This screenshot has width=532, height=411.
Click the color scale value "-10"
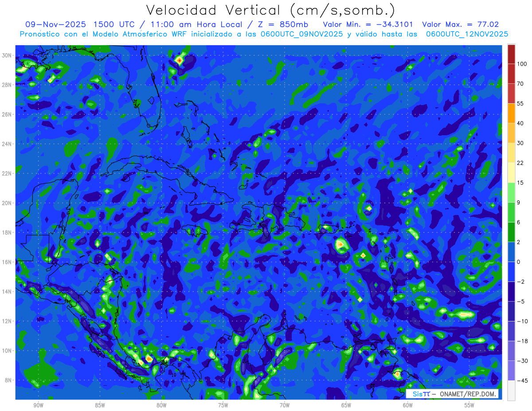tap(522, 321)
